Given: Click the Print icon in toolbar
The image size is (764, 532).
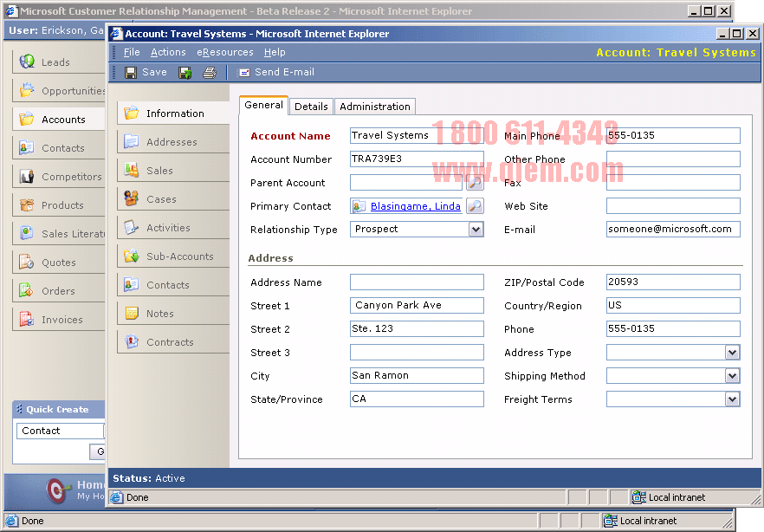Looking at the screenshot, I should tap(210, 73).
